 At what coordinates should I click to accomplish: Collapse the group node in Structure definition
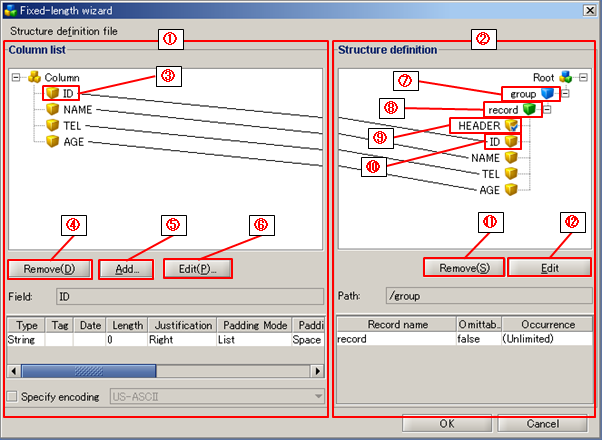click(x=565, y=93)
